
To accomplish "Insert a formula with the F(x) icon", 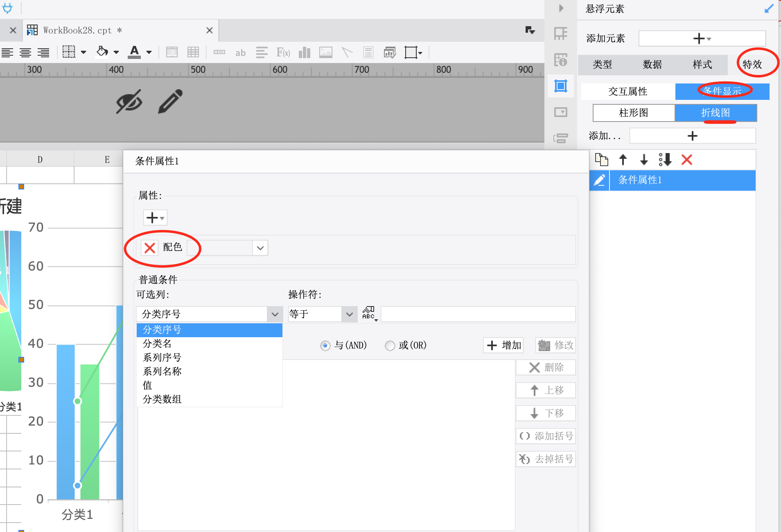I will point(283,52).
